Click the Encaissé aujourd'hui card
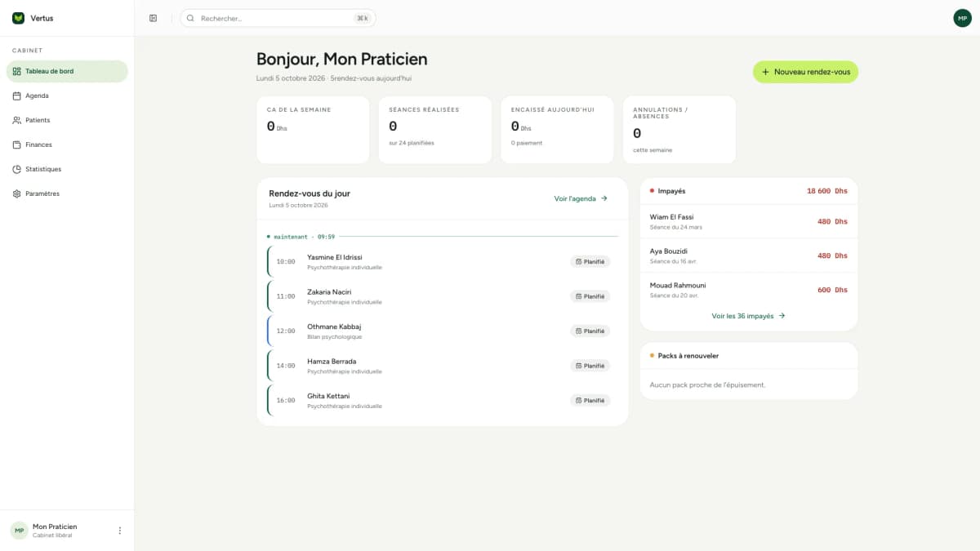980x551 pixels. (557, 130)
